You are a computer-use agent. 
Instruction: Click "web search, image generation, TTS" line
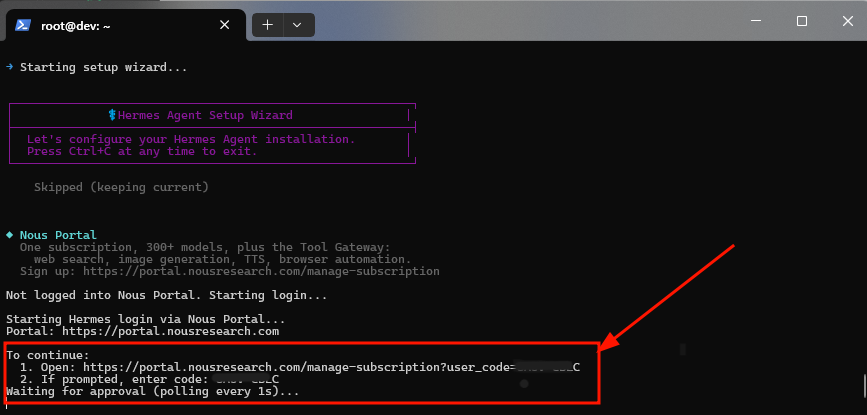coord(222,259)
